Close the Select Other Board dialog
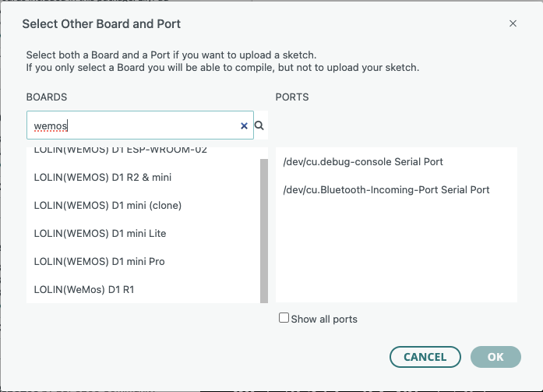Image resolution: width=543 pixels, height=392 pixels. (513, 23)
